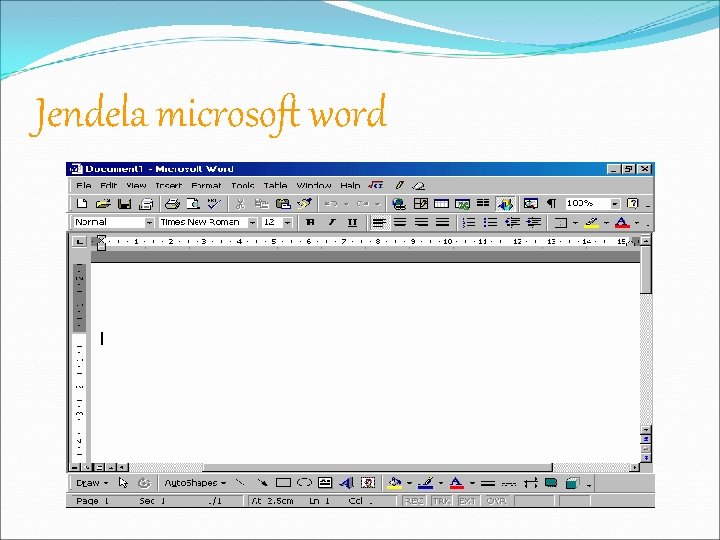The image size is (720, 540).
Task: Apply Font Color in Draw toolbar
Action: coord(456,483)
